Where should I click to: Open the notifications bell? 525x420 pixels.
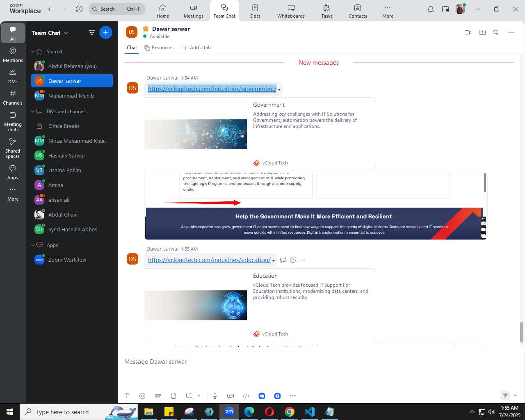pos(431,9)
